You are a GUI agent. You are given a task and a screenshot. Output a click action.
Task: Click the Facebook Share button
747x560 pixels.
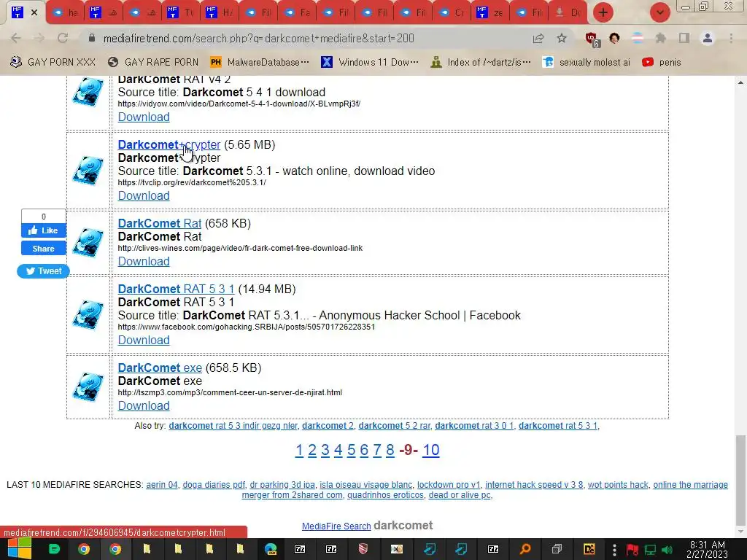click(43, 249)
